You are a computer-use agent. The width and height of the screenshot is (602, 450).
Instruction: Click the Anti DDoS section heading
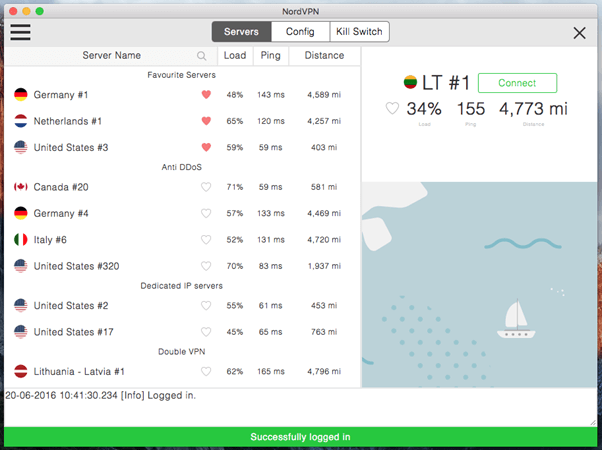[181, 167]
